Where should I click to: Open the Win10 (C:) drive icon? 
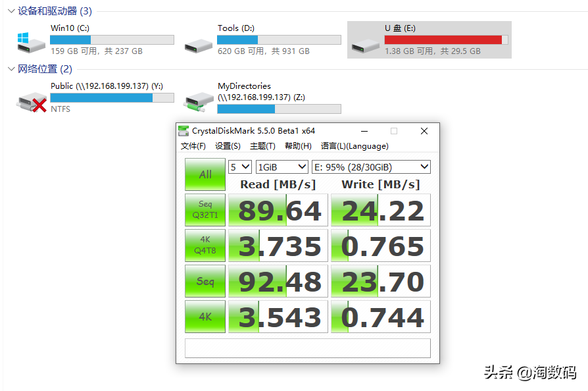point(31,43)
